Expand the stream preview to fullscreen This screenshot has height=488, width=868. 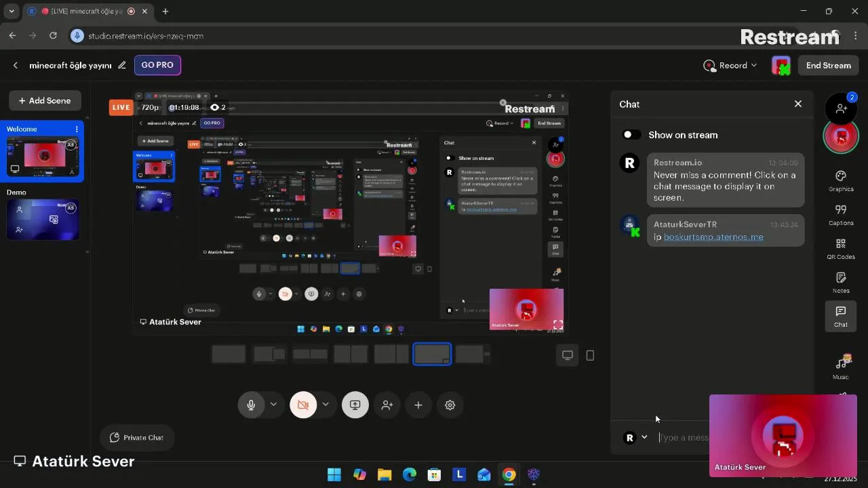pyautogui.click(x=557, y=325)
